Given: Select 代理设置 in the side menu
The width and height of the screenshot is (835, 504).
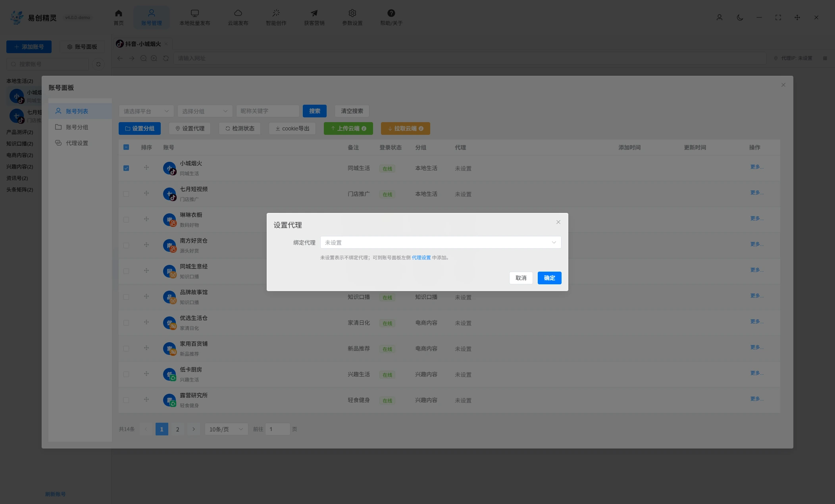Looking at the screenshot, I should [80, 143].
